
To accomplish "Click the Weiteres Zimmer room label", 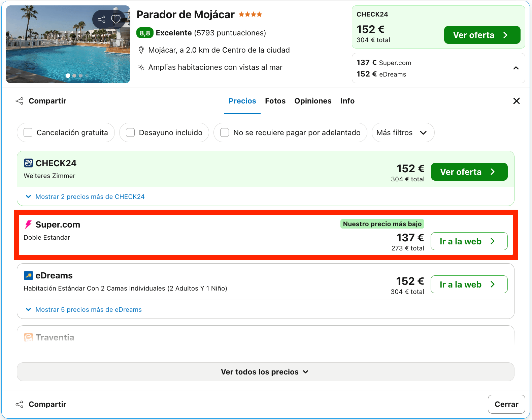I will 49,176.
